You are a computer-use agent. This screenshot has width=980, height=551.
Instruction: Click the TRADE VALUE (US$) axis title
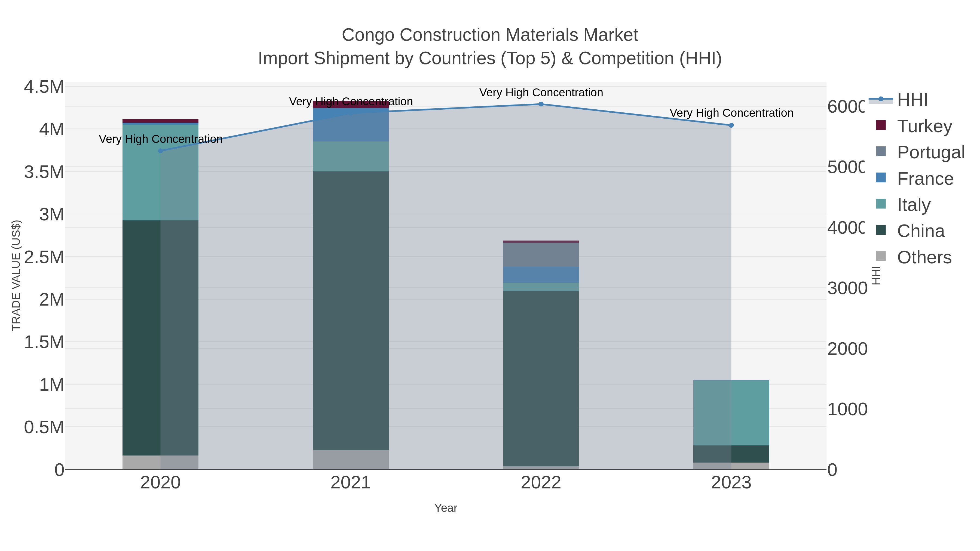pos(16,275)
